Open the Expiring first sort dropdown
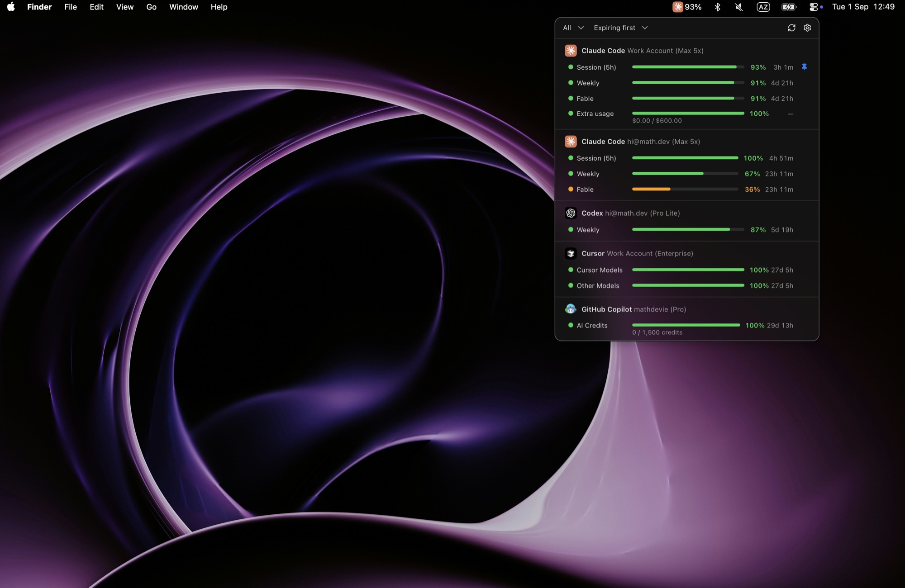Screen dimensions: 905x588 tap(621, 28)
